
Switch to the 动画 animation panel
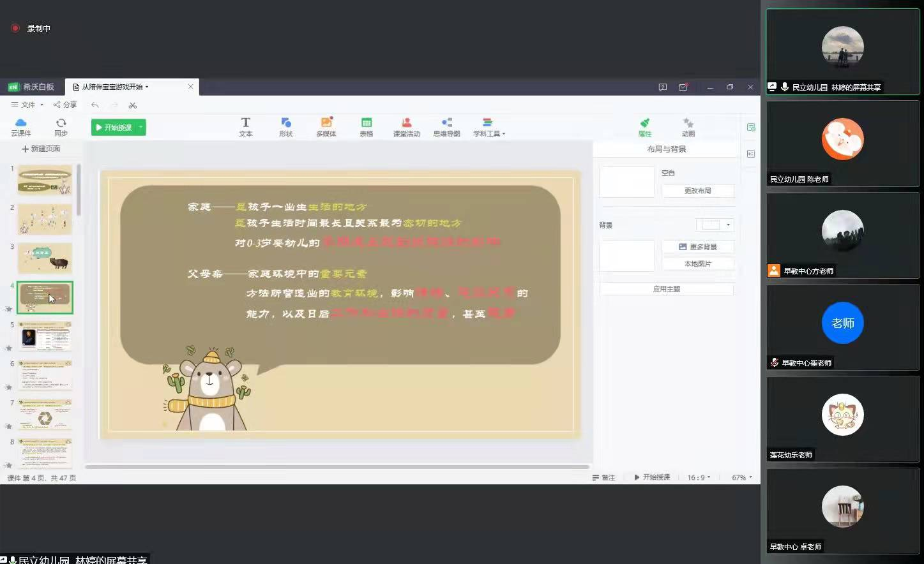688,127
